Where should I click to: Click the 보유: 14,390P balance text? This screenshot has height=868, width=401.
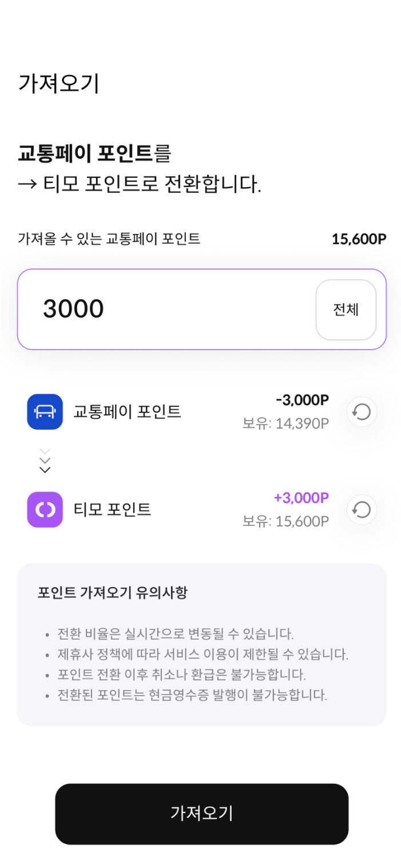coord(285,423)
